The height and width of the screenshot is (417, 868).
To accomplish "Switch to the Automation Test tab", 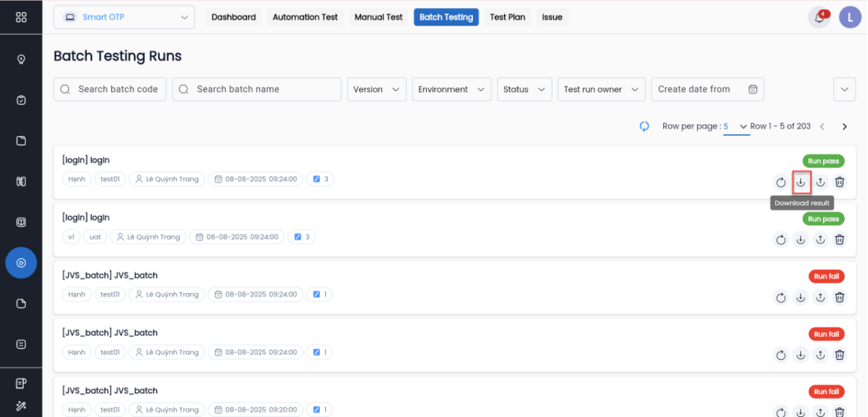I will [x=305, y=17].
